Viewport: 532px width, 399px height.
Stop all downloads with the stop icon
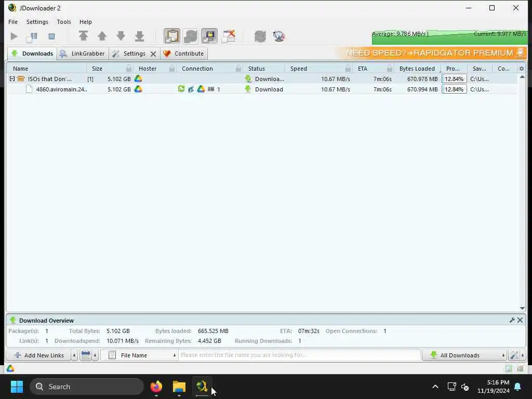pos(51,36)
